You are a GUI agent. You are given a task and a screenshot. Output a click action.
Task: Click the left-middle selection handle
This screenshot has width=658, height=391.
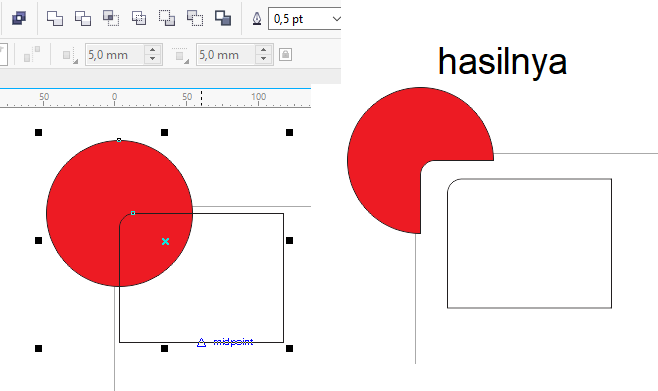tap(39, 240)
